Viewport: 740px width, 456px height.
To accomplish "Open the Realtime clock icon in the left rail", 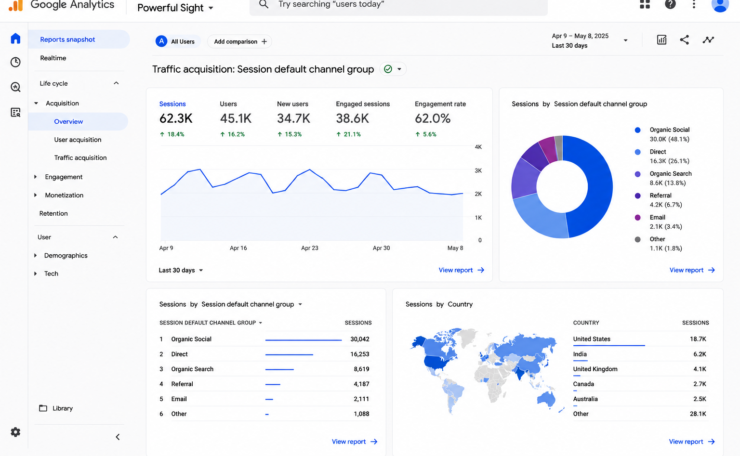I will point(16,62).
